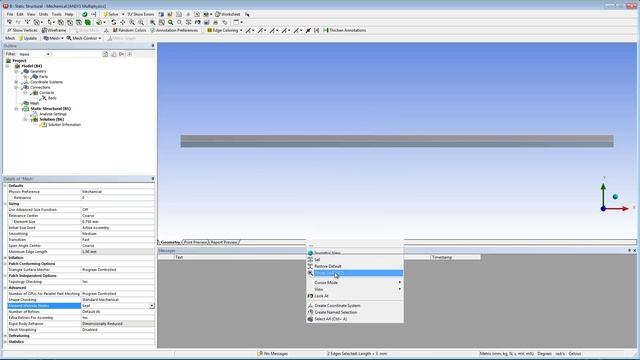
Task: Open Cursor Mode submenu
Action: click(355, 282)
